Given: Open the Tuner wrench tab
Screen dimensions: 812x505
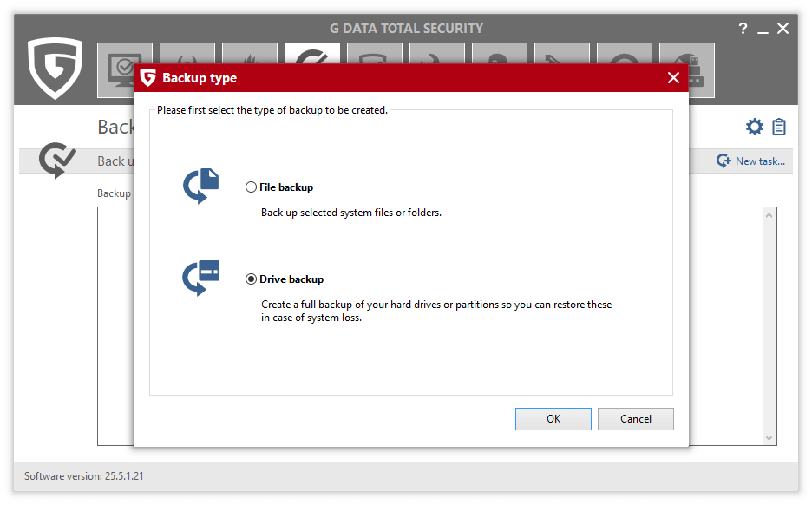Looking at the screenshot, I should pyautogui.click(x=437, y=54).
